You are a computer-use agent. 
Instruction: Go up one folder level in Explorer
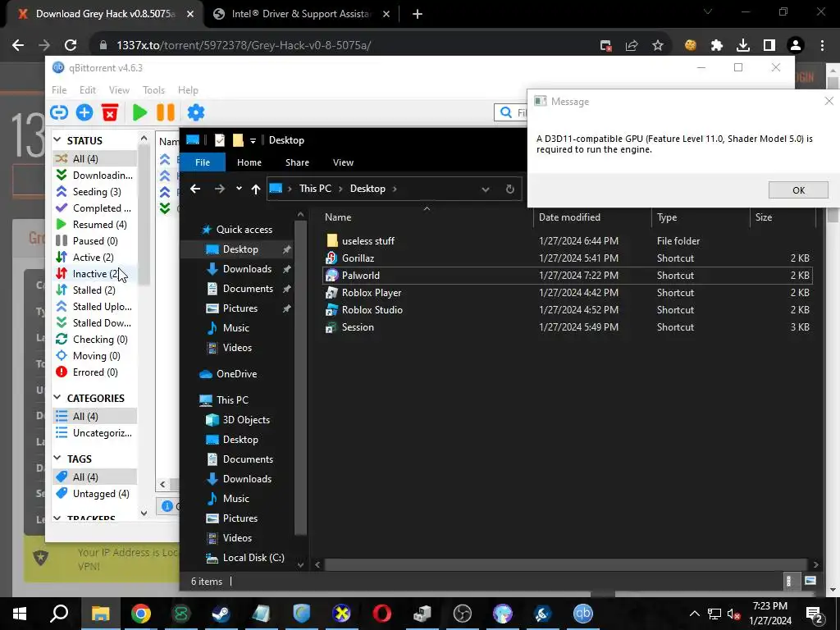pos(256,189)
